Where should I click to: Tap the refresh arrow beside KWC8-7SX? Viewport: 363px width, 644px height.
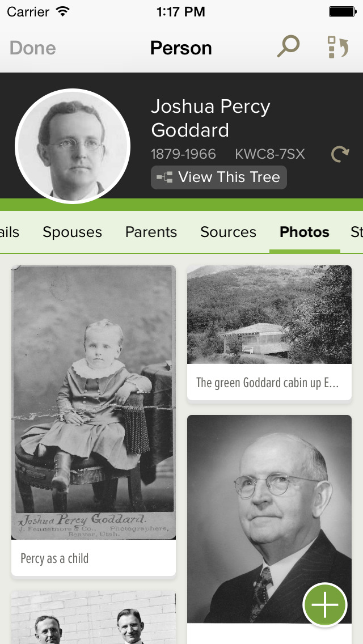click(x=340, y=154)
